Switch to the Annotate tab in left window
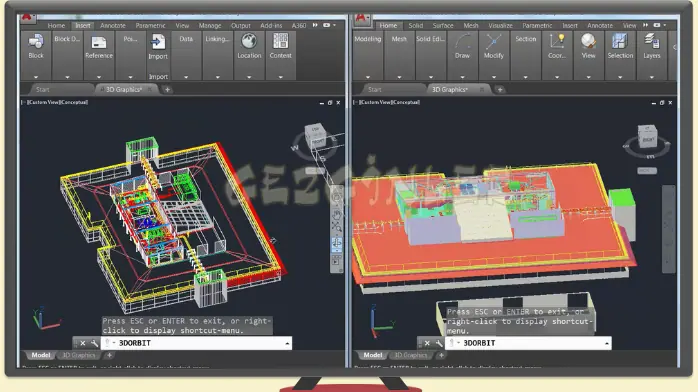 coord(113,25)
